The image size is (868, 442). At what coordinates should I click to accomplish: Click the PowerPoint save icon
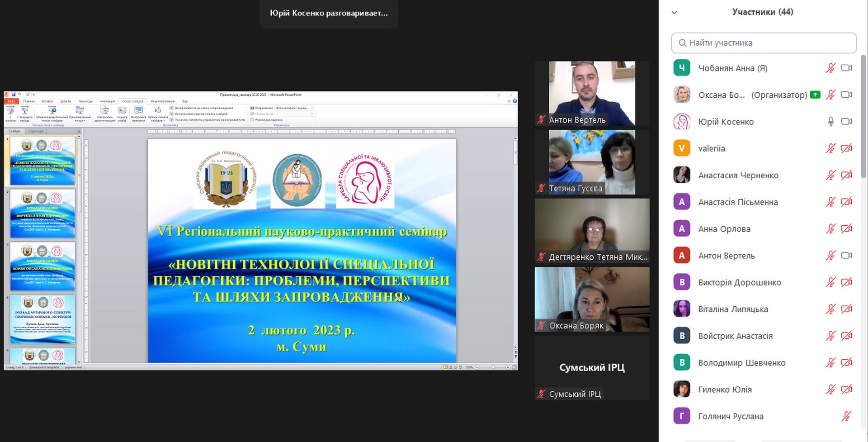click(14, 95)
